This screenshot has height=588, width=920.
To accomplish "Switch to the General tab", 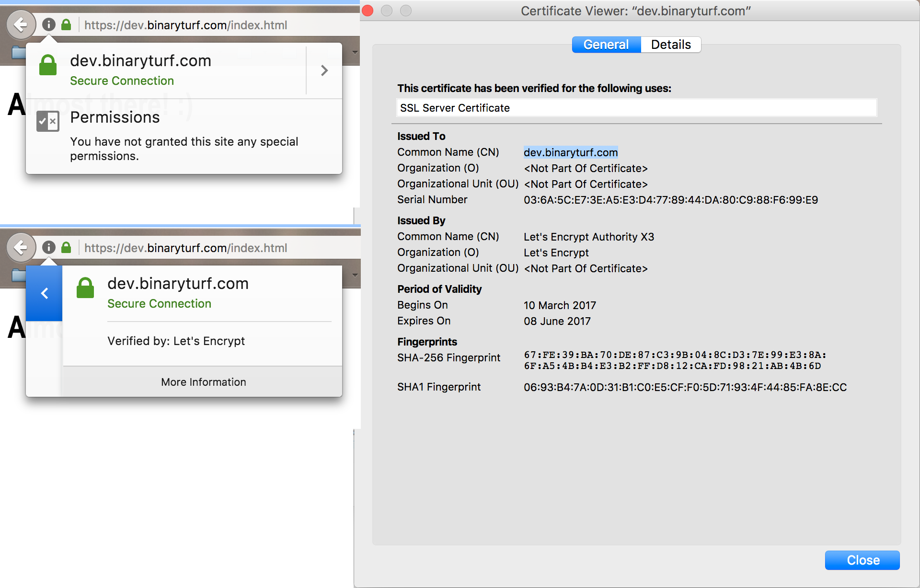I will coord(606,45).
